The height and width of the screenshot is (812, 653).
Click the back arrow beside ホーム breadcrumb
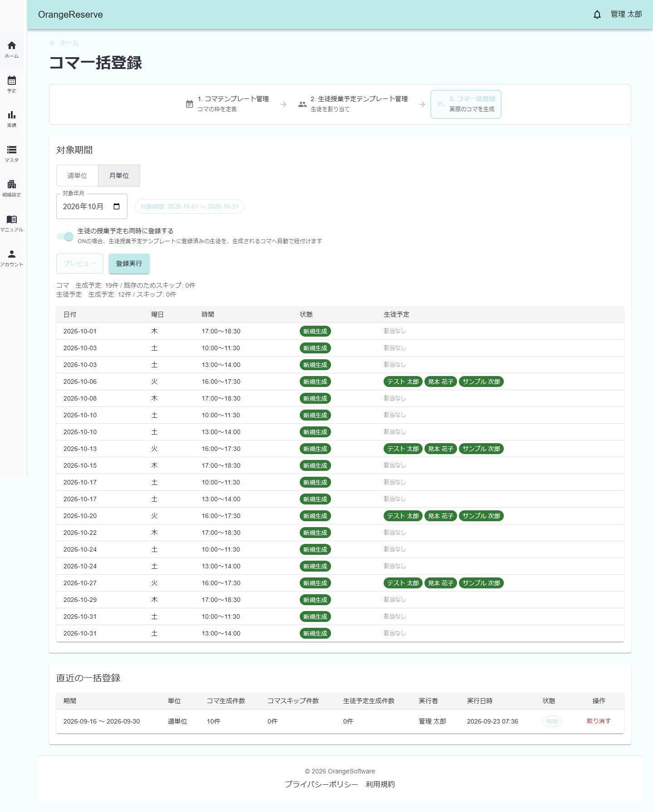(53, 43)
